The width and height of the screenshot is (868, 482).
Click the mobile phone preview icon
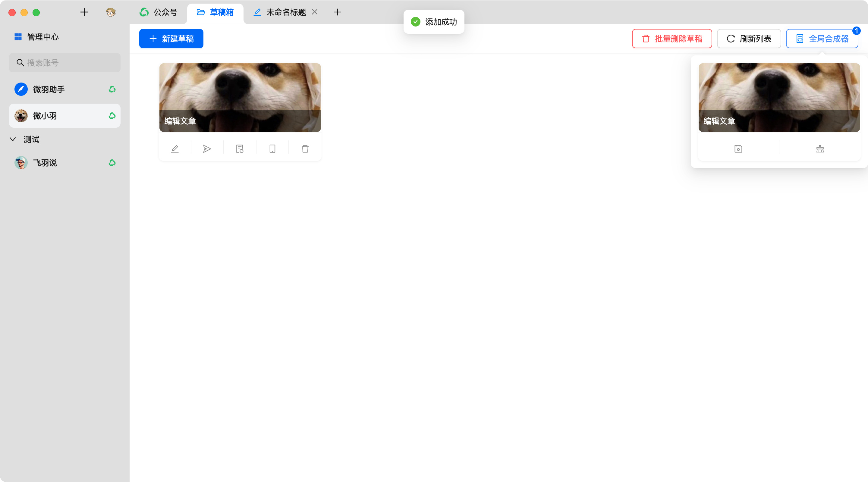tap(272, 149)
